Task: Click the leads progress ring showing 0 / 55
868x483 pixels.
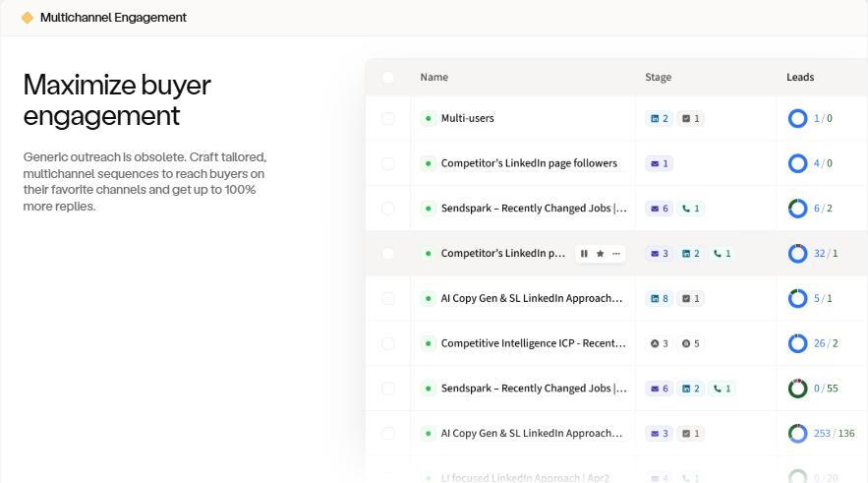Action: coord(798,389)
